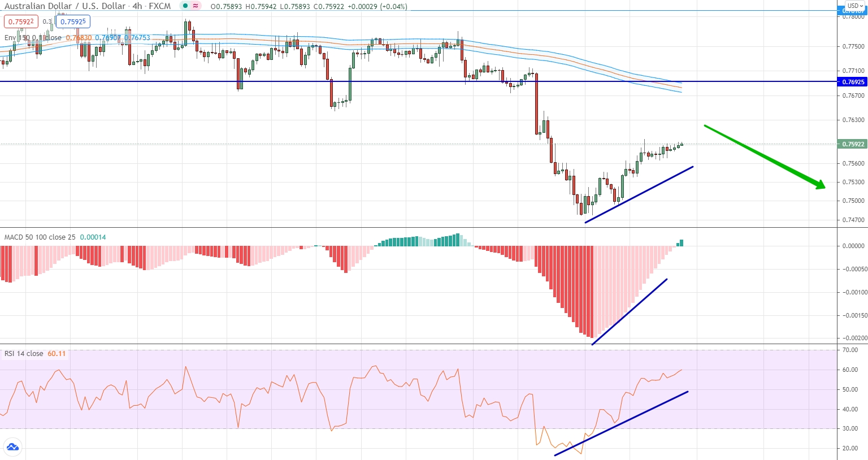Viewport: 868px width, 460px height.
Task: Click the red sell price 0.75922 button
Action: pos(21,22)
